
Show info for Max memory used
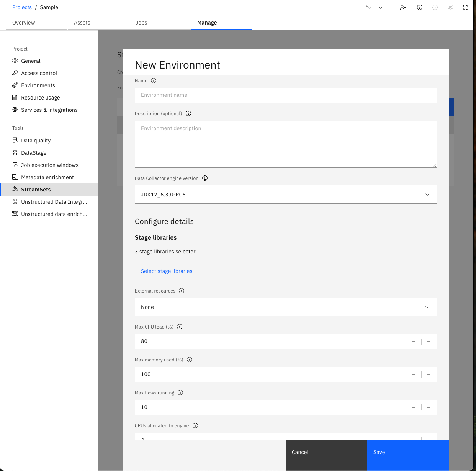click(190, 360)
